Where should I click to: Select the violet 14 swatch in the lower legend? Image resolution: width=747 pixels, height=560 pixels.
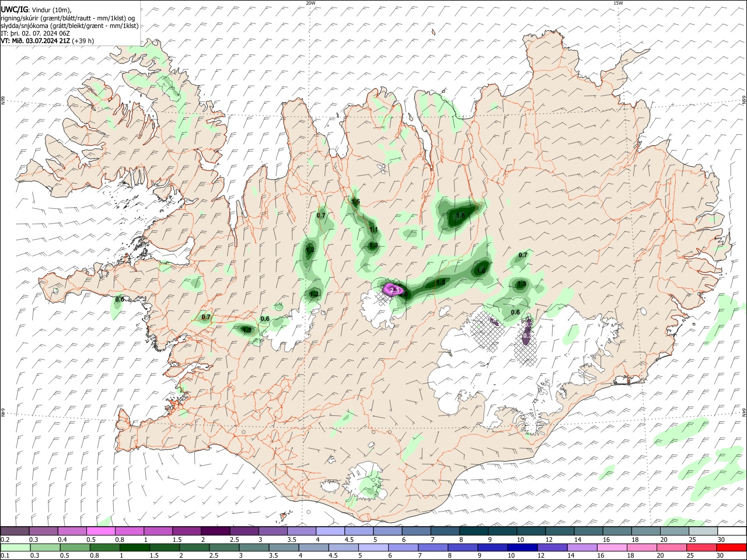pos(581,547)
